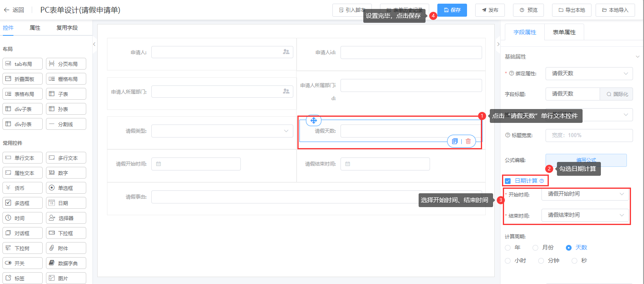Add a 栅格布局 grid layout
The width and height of the screenshot is (644, 284).
(x=66, y=79)
